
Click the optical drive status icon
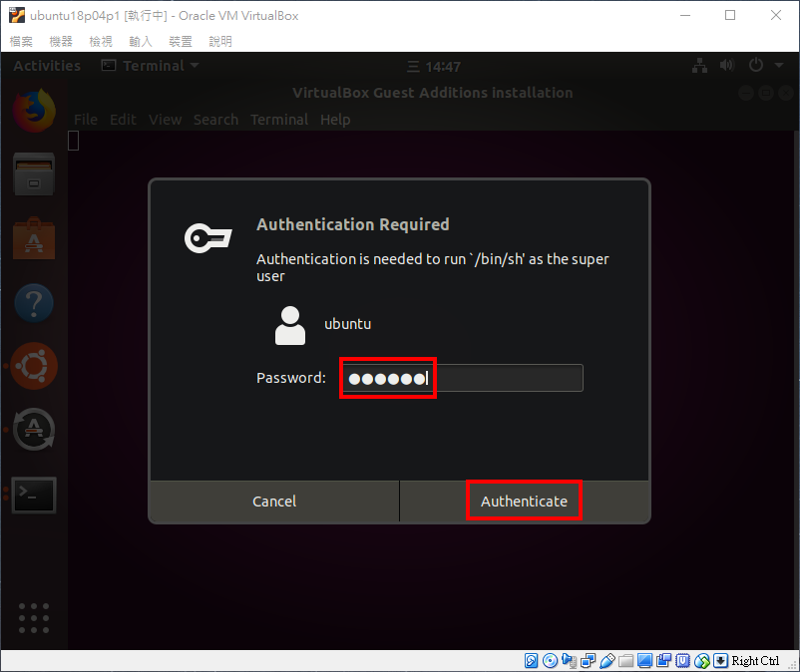coord(550,661)
